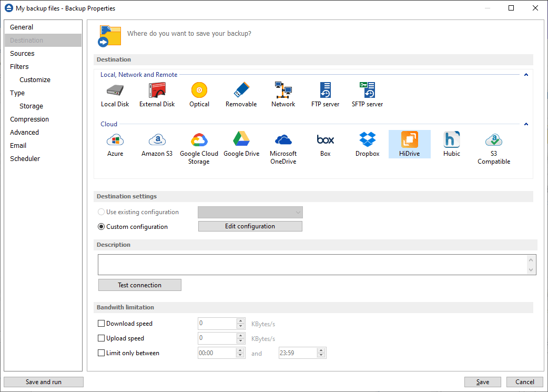Select SFTP server destination
Image resolution: width=548 pixels, height=392 pixels.
pyautogui.click(x=367, y=95)
